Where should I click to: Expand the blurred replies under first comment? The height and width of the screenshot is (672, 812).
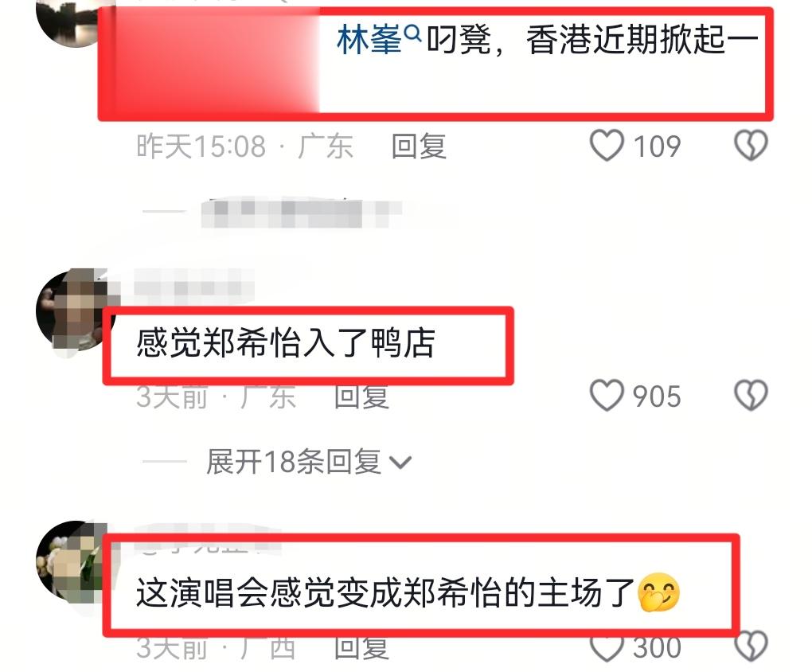(300, 213)
